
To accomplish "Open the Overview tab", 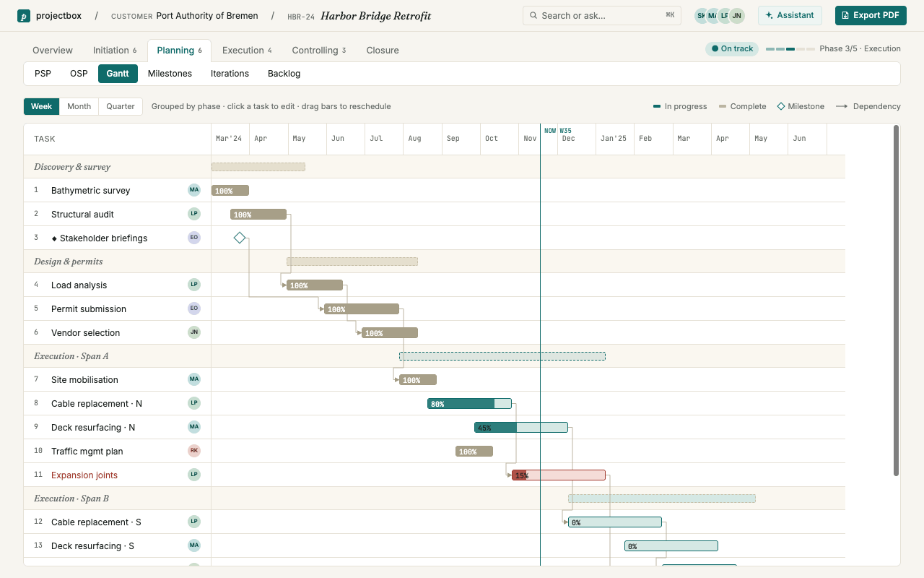I will coord(53,51).
